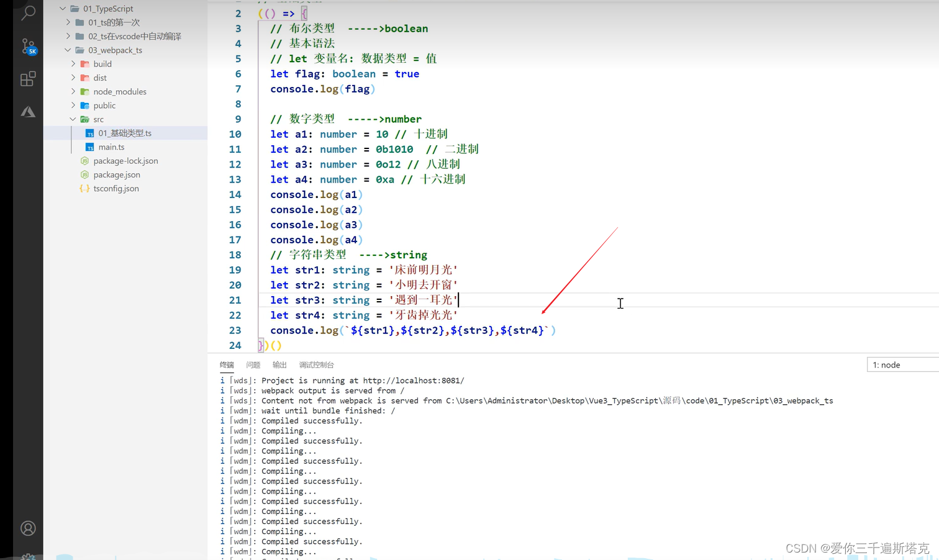Open package.json in the explorer
The width and height of the screenshot is (939, 560).
point(117,174)
